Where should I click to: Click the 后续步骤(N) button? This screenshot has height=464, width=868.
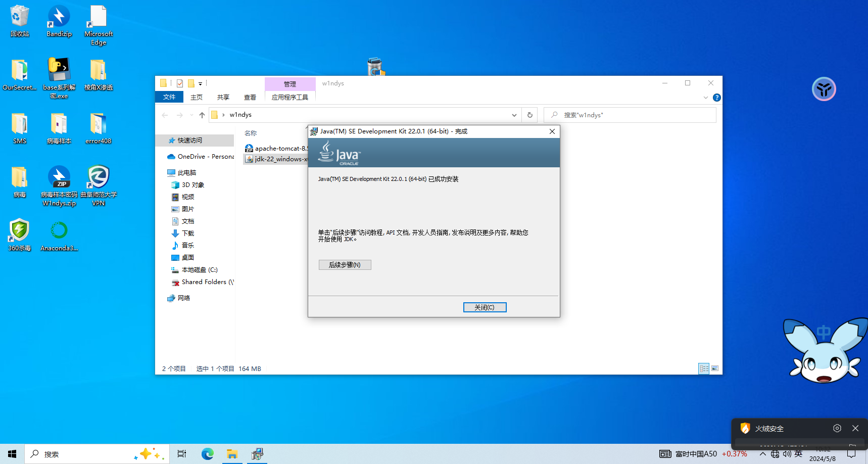click(x=345, y=265)
